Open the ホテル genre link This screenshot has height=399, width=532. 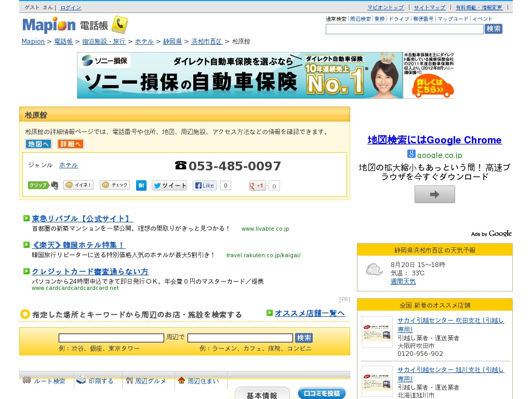pos(69,165)
